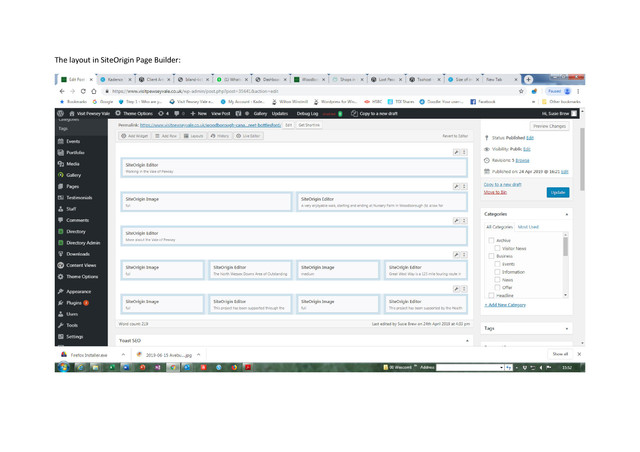Click the Windows Start button

coord(63,367)
